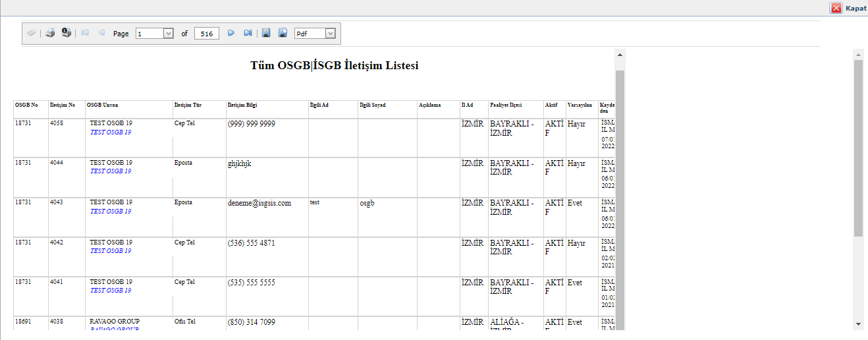Click the print current page icon
Image resolution: width=868 pixels, height=340 pixels.
point(66,33)
